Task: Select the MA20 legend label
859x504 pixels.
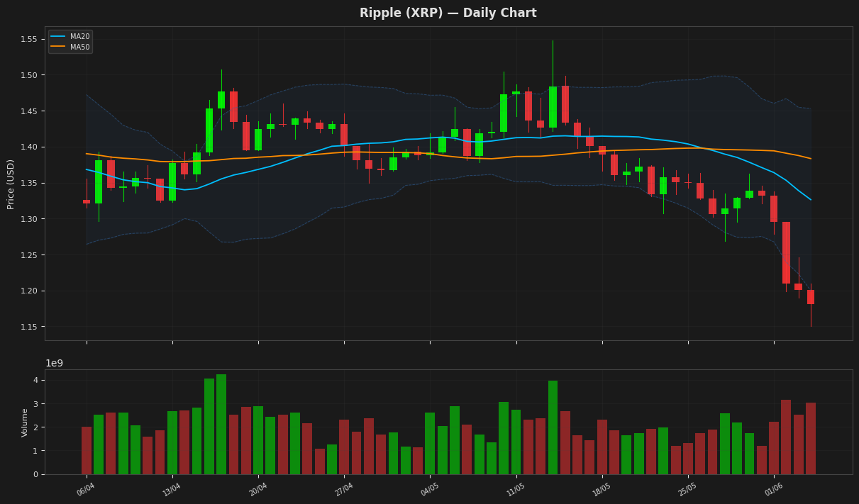Action: (79, 36)
